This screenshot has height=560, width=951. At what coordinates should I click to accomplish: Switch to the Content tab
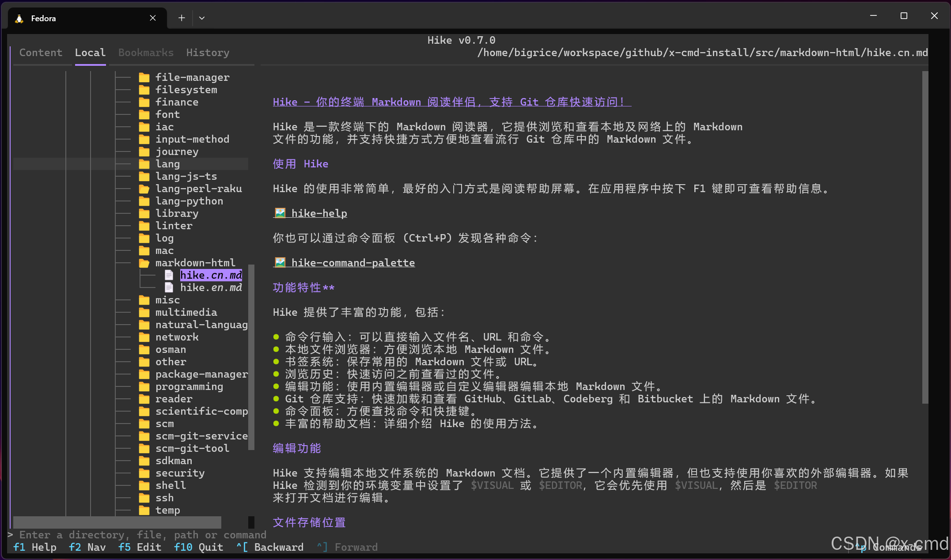(41, 53)
